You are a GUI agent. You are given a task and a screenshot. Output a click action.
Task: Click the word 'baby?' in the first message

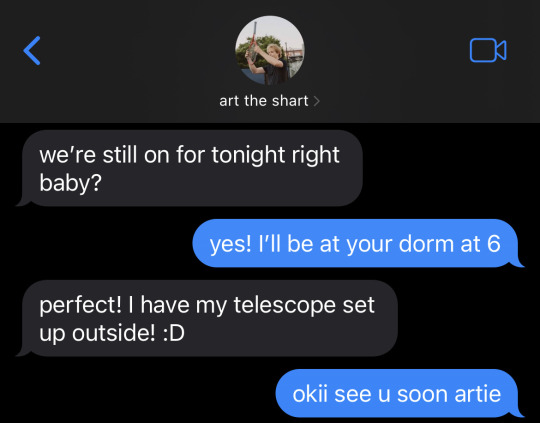click(71, 183)
